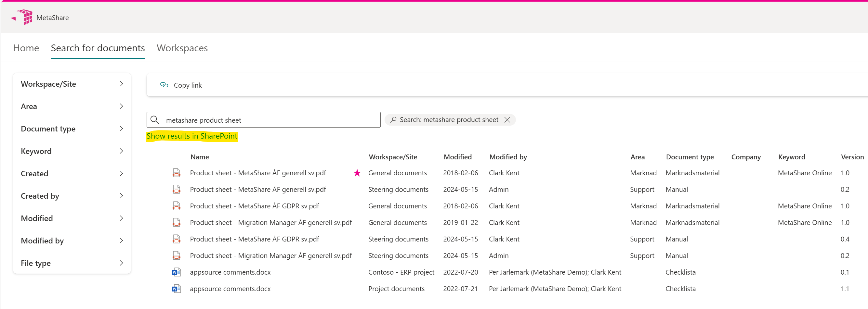868x309 pixels.
Task: Click Word icon of appsource comments in Contoso - ERP project
Action: coord(176,272)
